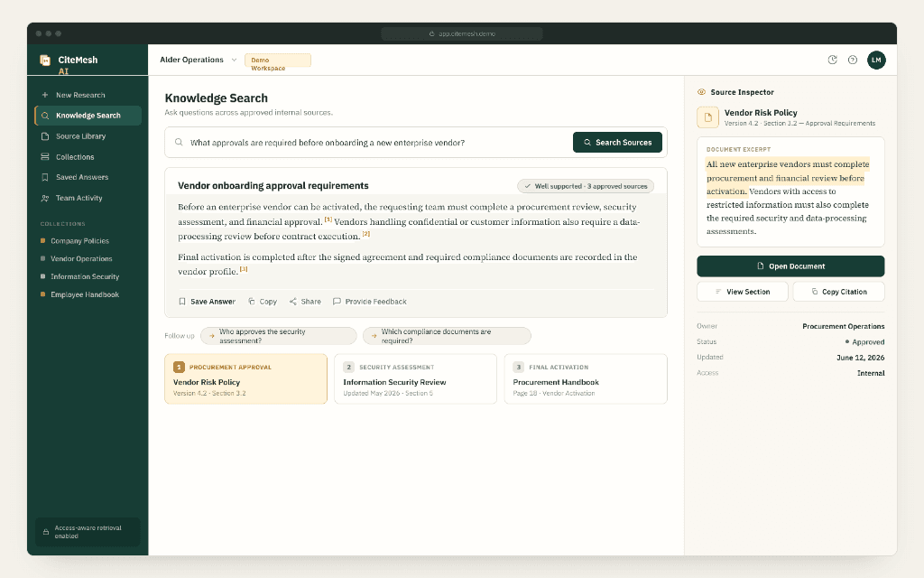Click the number 3 badge on Final Activation card
Screen dimensions: 924x578
tap(519, 367)
